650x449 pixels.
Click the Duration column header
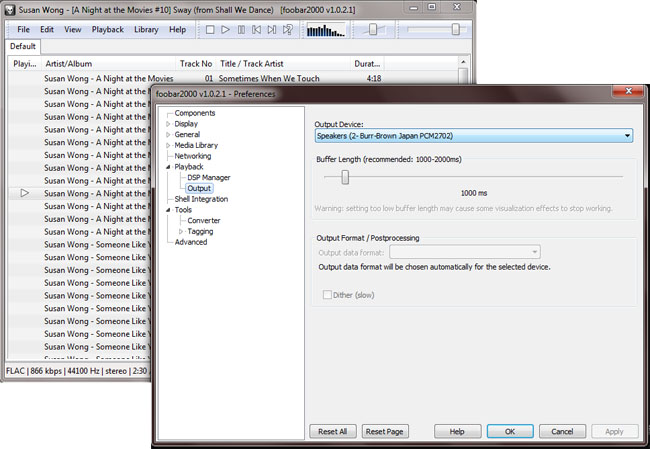[367, 64]
